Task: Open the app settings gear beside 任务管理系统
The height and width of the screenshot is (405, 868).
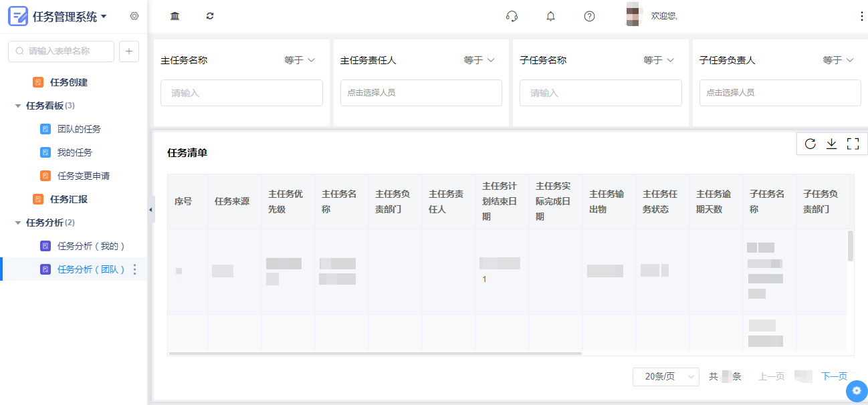Action: [134, 16]
